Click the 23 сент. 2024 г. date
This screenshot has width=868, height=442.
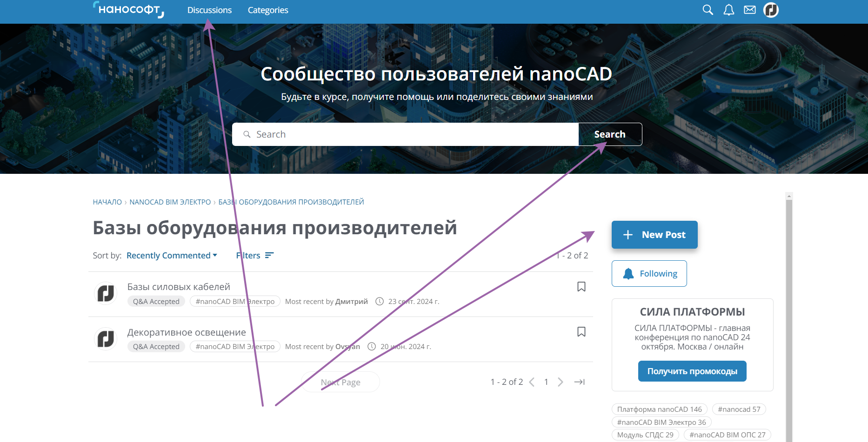414,302
